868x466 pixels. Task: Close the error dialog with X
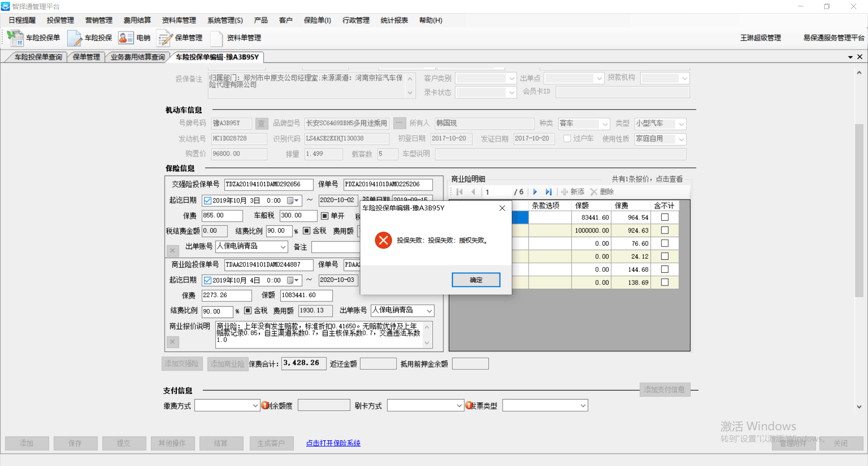[x=502, y=208]
